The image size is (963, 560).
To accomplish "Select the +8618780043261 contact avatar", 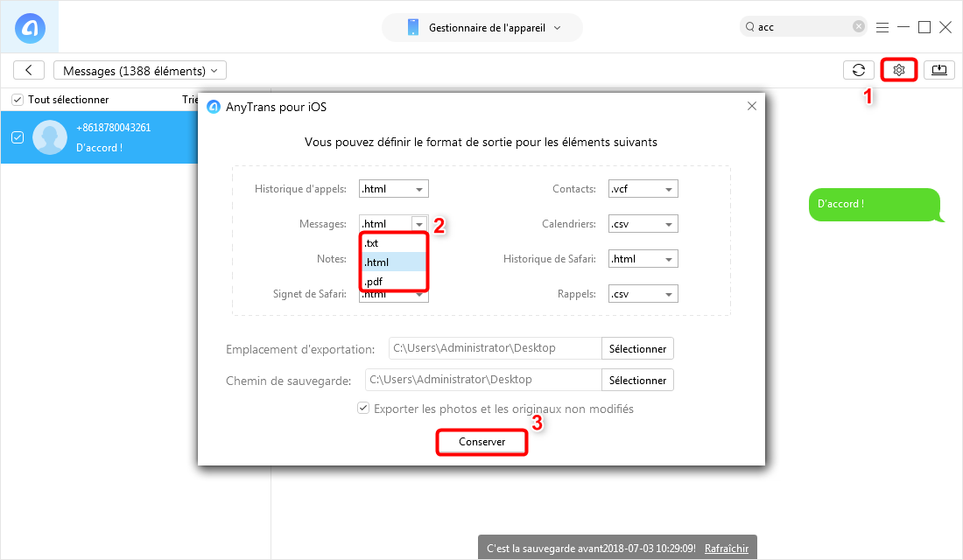I will 50,137.
